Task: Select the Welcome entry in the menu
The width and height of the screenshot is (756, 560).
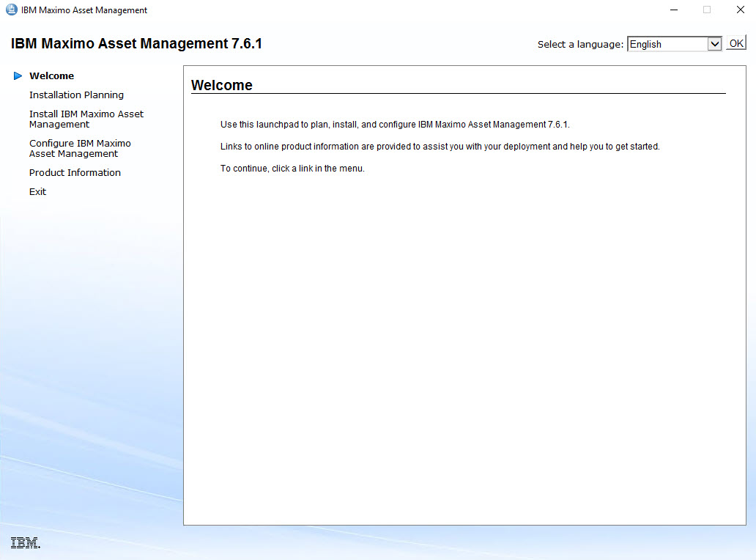Action: 51,75
